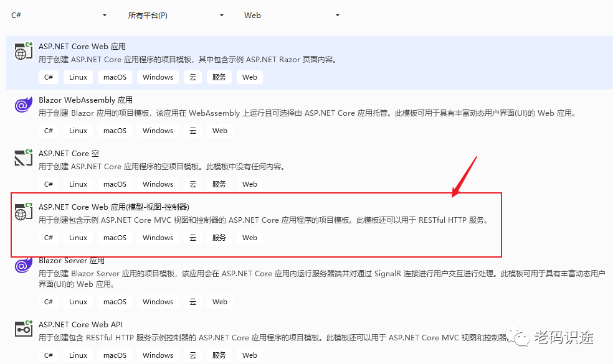Image resolution: width=613 pixels, height=364 pixels.
Task: Click the Blazor Server 应用 template icon
Action: tap(24, 265)
